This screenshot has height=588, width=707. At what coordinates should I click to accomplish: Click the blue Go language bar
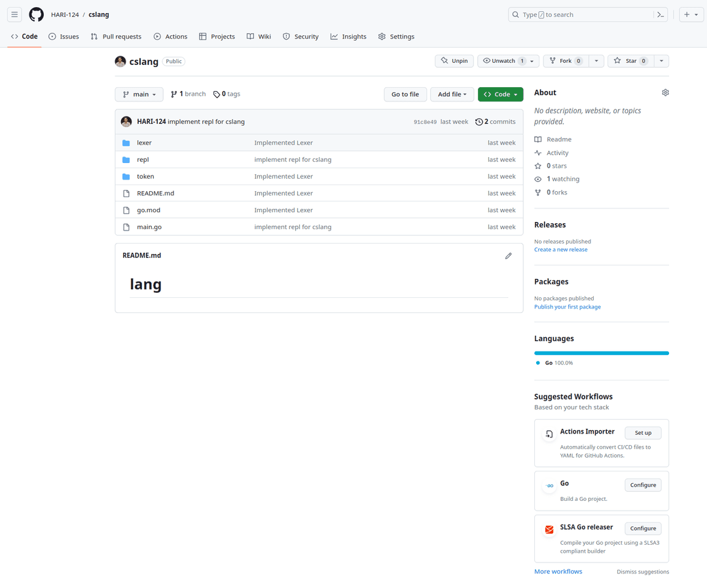[x=601, y=353]
